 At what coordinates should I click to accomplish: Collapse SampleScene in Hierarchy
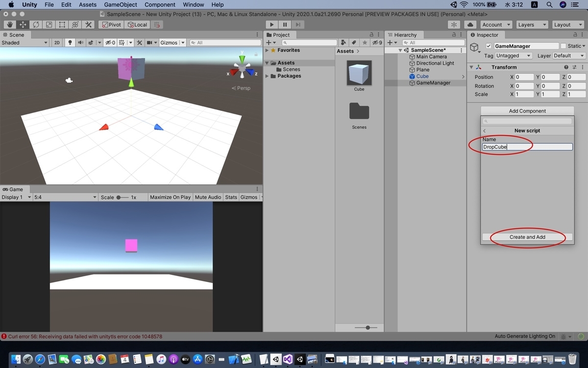(x=400, y=51)
